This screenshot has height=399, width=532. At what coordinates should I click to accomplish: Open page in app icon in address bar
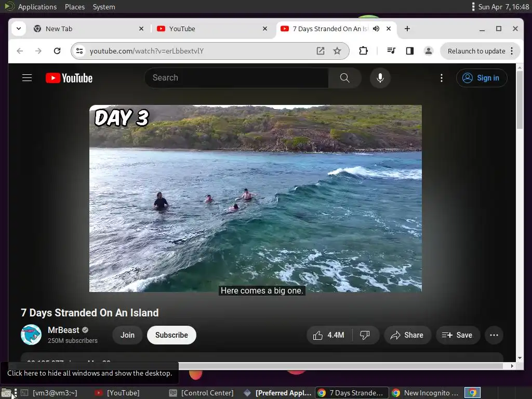click(320, 51)
